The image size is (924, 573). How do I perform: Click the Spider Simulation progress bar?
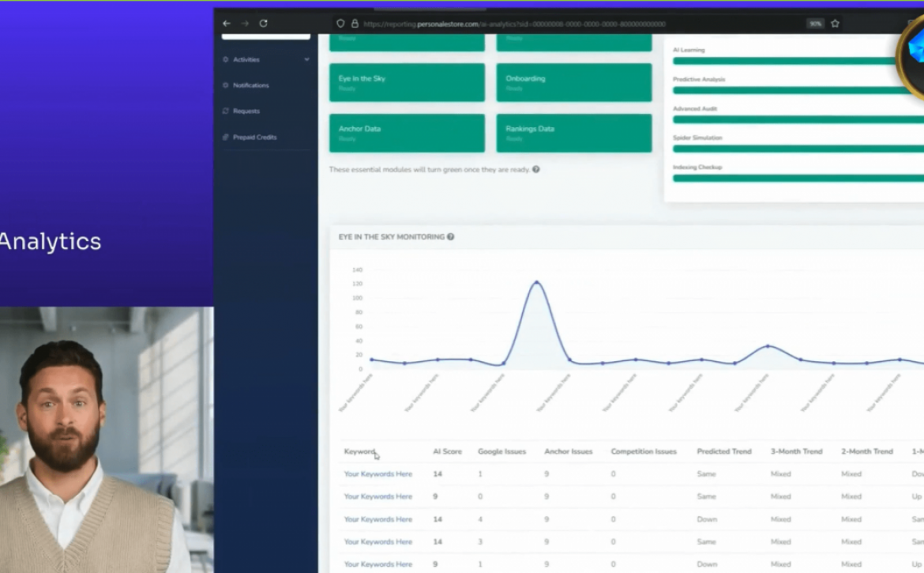click(x=798, y=149)
